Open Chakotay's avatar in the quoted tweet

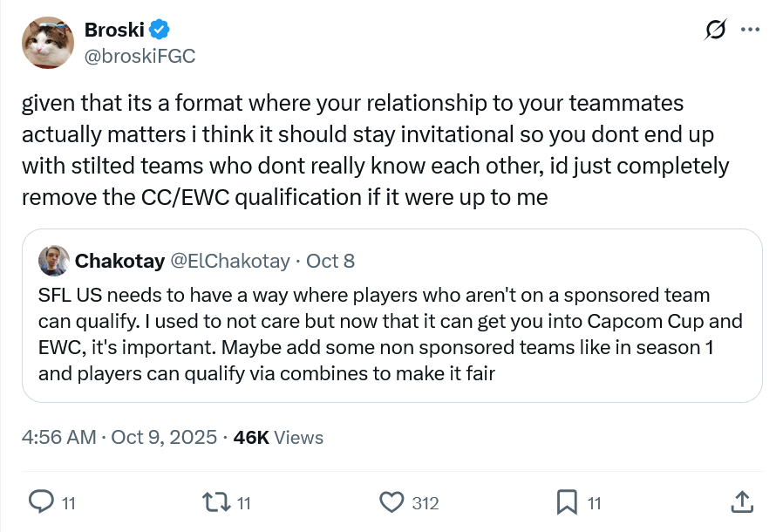[x=54, y=261]
